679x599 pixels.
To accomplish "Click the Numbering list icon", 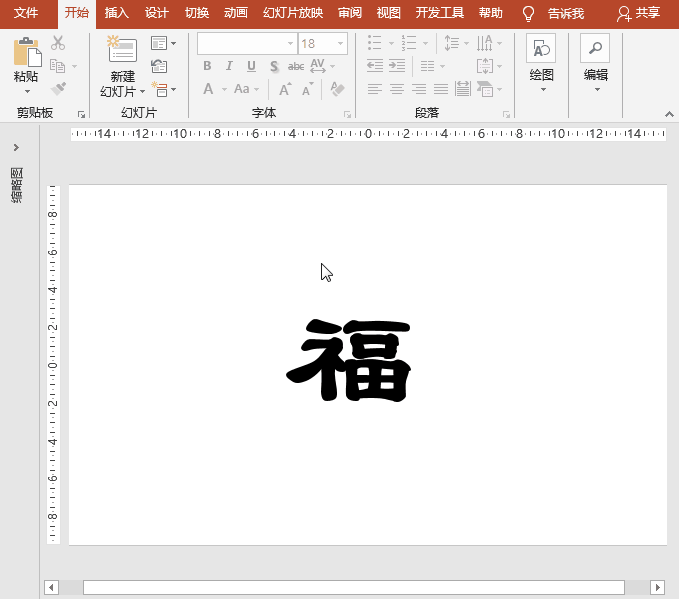I will pyautogui.click(x=409, y=43).
